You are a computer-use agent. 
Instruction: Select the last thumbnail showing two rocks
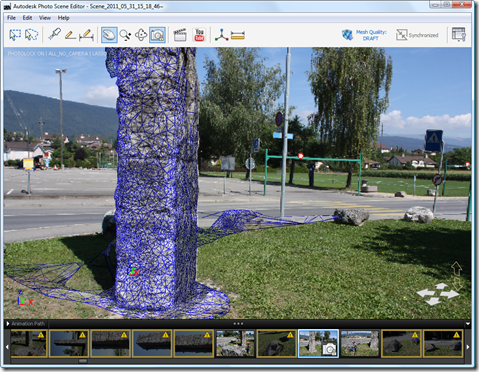443,344
